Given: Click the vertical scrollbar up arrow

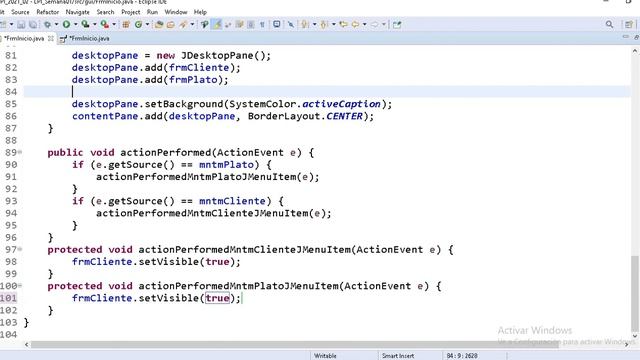Looking at the screenshot, I should pyautogui.click(x=635, y=51).
